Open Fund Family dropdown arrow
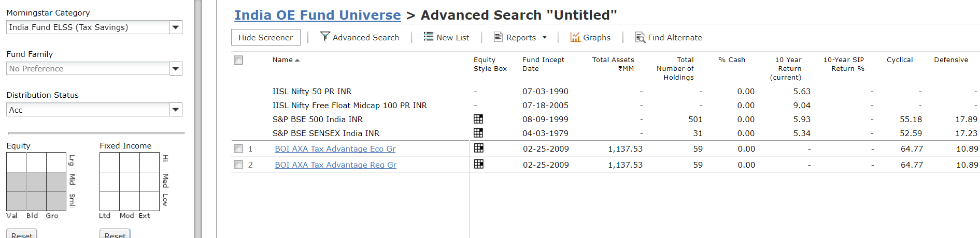This screenshot has width=980, height=238. tap(176, 68)
